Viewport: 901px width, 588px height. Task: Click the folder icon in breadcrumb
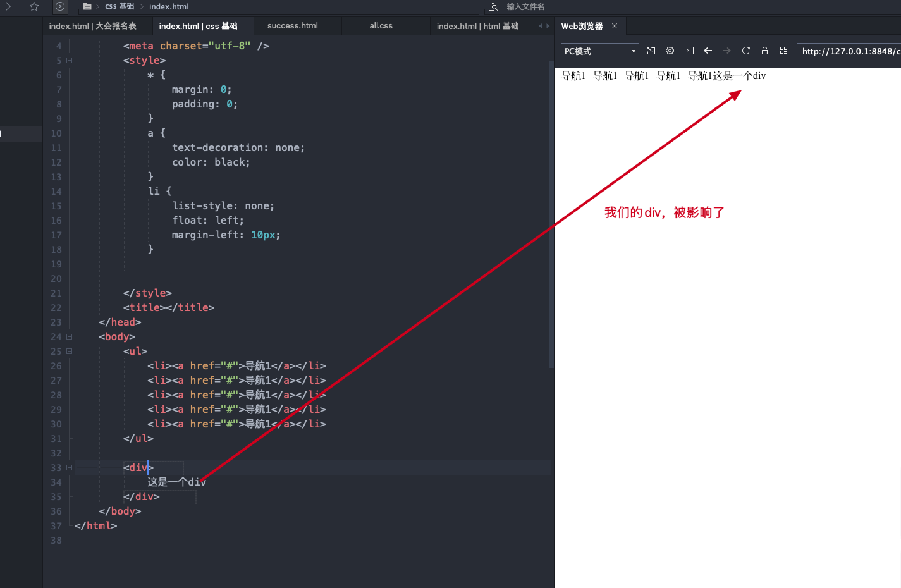click(87, 6)
